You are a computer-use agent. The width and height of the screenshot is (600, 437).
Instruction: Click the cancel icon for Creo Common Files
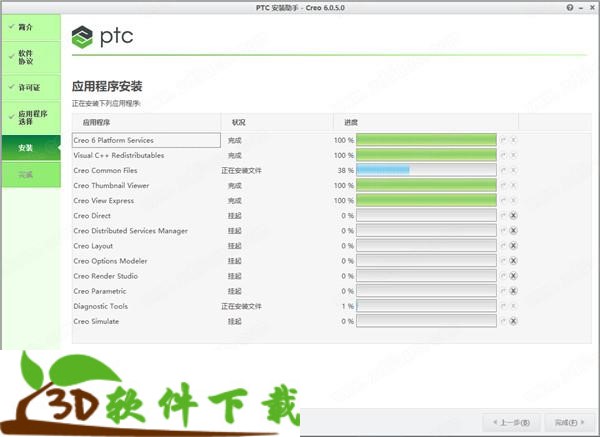(514, 170)
